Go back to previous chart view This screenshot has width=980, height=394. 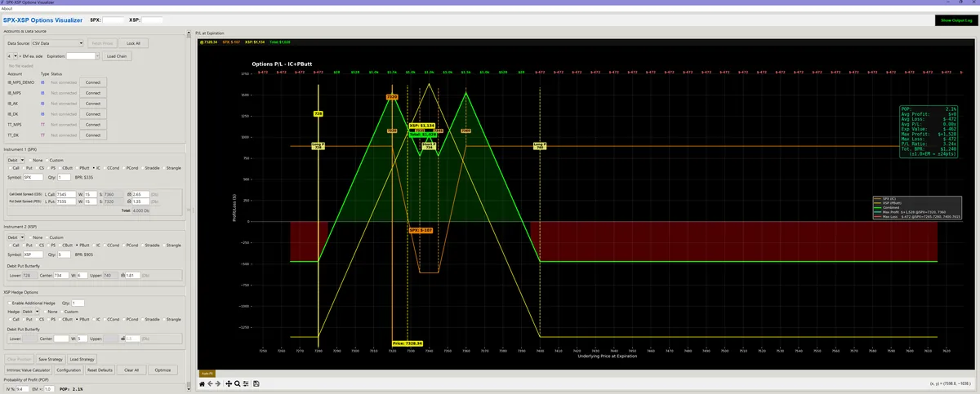[210, 383]
